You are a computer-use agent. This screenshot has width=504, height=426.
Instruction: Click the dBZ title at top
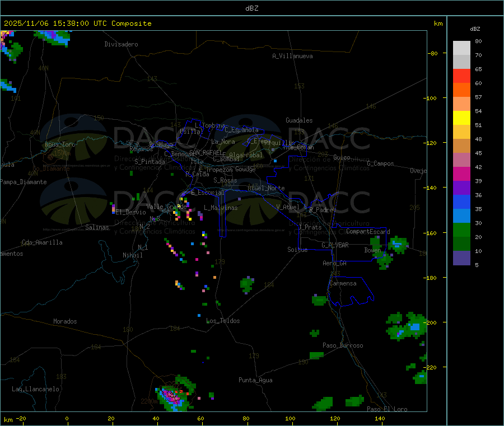tap(251, 8)
